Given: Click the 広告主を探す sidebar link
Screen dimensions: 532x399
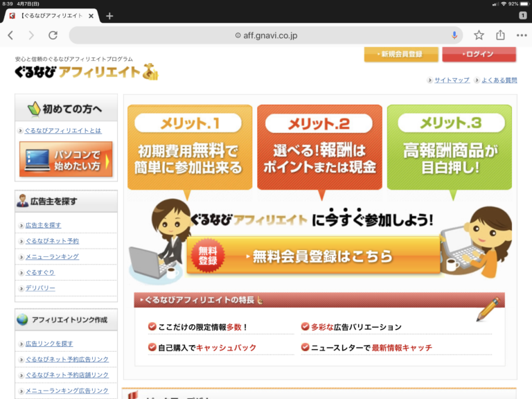Looking at the screenshot, I should point(44,225).
